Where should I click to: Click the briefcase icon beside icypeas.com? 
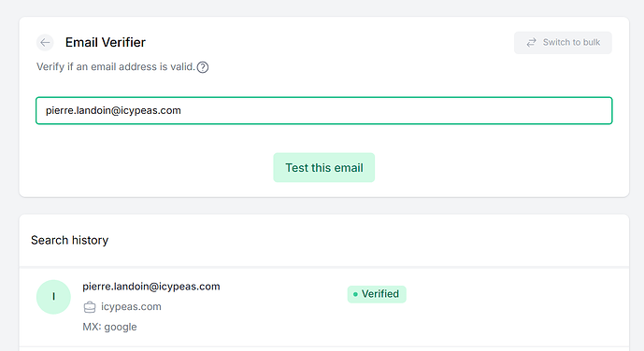tap(90, 307)
